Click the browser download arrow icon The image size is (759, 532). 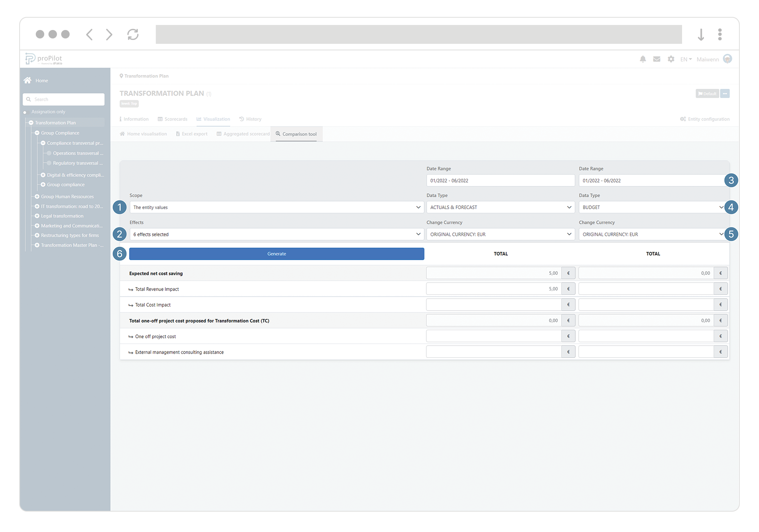(701, 35)
